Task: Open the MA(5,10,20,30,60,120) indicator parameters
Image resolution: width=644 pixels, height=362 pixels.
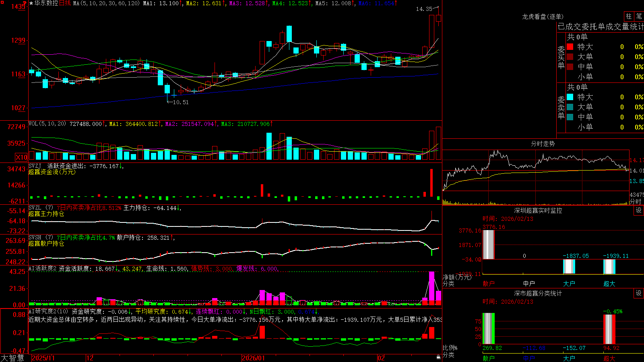Action: 106,3
